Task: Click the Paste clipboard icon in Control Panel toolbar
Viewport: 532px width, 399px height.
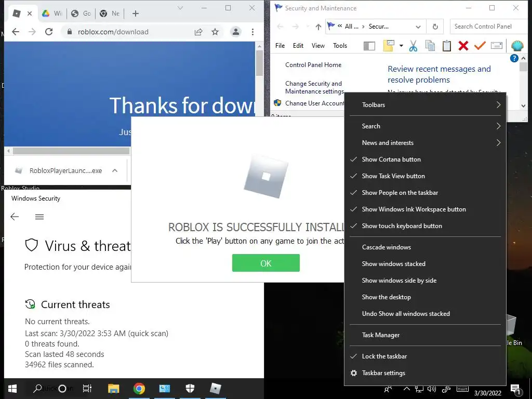Action: [446, 46]
